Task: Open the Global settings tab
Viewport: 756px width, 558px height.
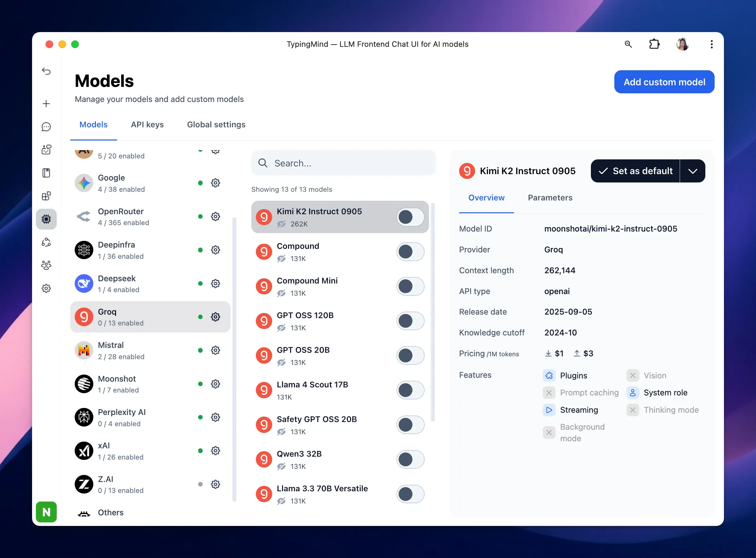Action: (x=216, y=125)
